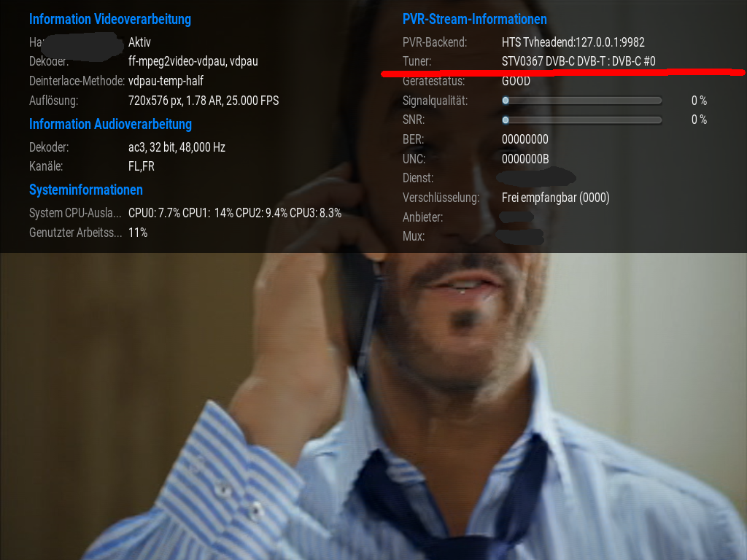747x560 pixels.
Task: Click the 'Kanäle:' label
Action: pos(46,166)
